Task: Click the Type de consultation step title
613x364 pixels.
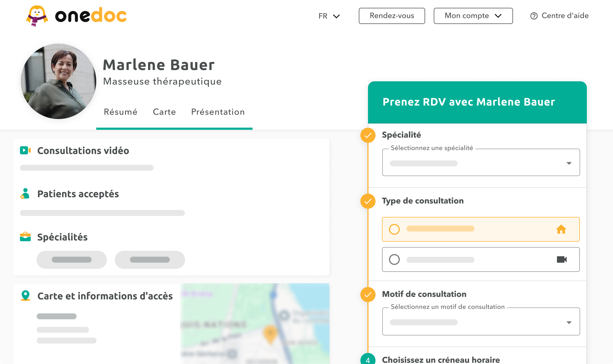Action: click(x=423, y=201)
